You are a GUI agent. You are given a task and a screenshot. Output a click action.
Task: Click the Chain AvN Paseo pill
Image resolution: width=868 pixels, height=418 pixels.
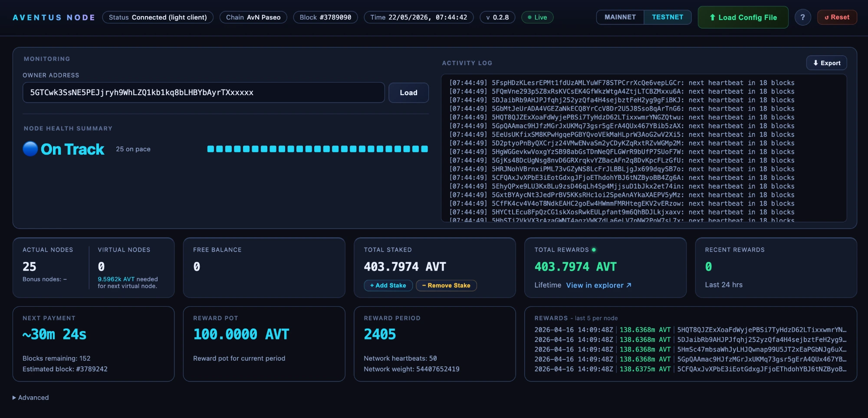click(253, 17)
